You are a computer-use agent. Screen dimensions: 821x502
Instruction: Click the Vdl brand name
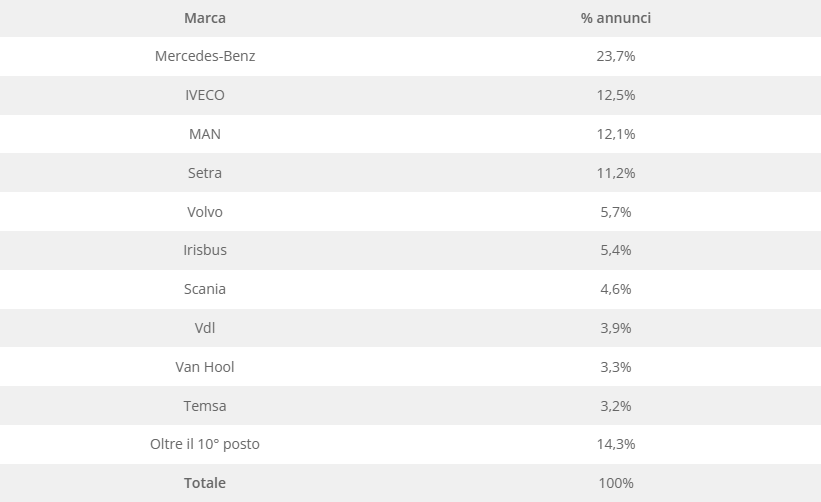(x=205, y=328)
